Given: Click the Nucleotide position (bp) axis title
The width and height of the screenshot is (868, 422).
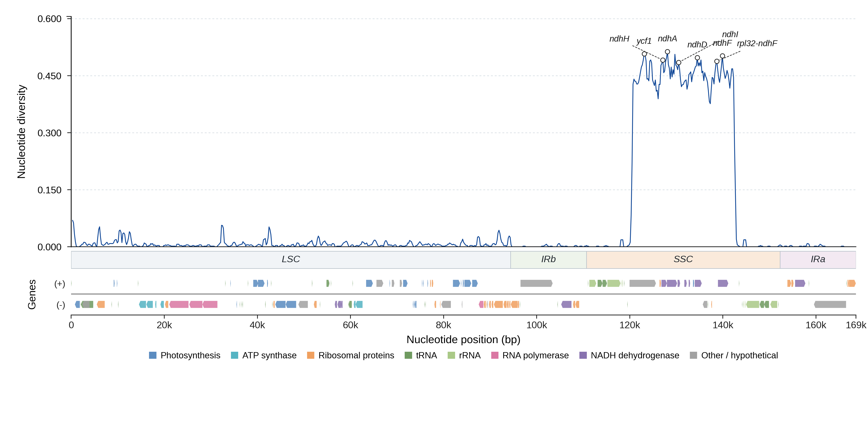Looking at the screenshot, I should [x=463, y=339].
